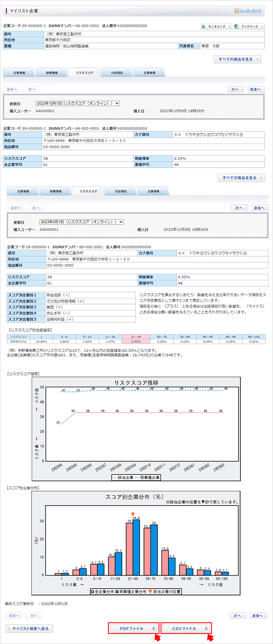Click the ブックマーク button with book icon
This screenshot has width=273, height=644.
pyautogui.click(x=249, y=26)
